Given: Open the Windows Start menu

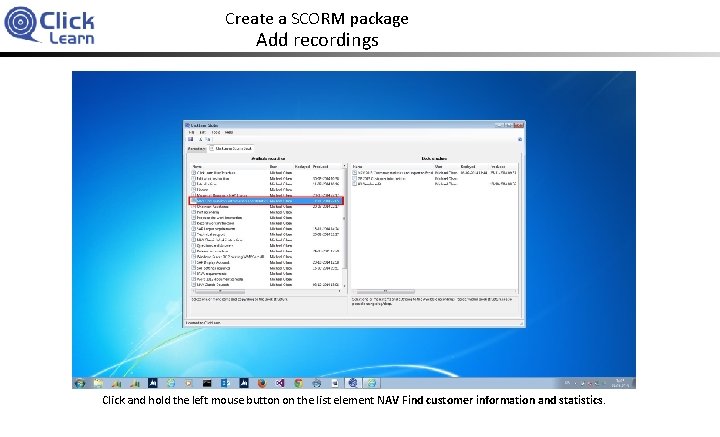Looking at the screenshot, I should (x=80, y=383).
